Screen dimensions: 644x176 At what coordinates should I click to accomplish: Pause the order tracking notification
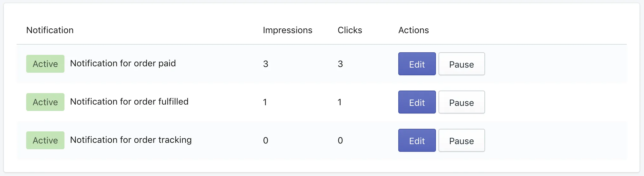click(x=461, y=140)
